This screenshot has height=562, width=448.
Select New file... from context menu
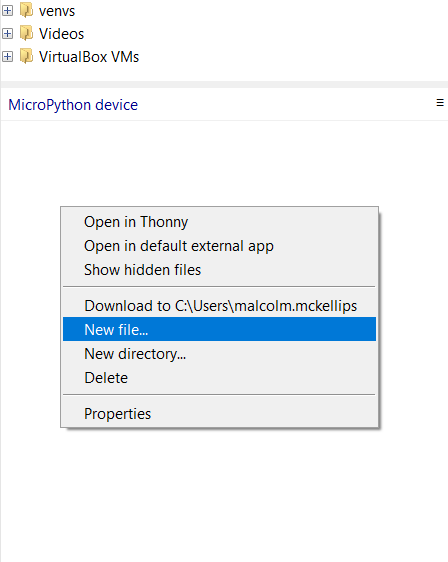(219, 329)
